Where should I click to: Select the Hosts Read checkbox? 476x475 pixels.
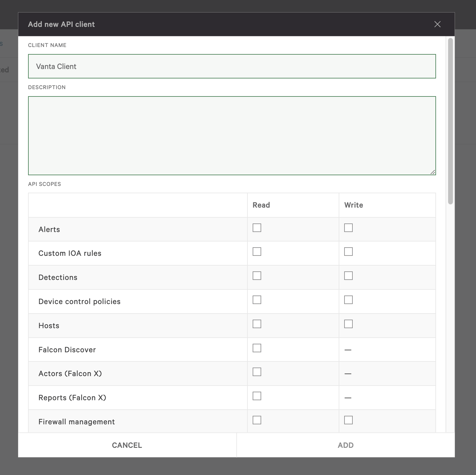tap(257, 324)
